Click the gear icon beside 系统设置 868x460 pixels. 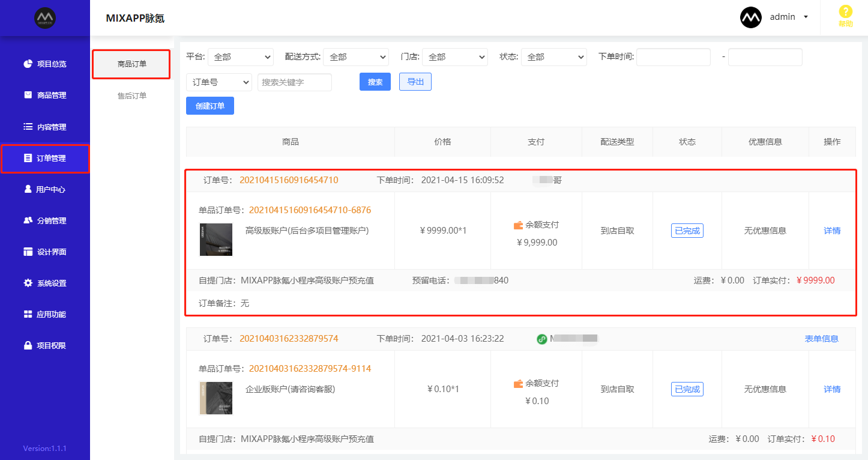[x=28, y=283]
